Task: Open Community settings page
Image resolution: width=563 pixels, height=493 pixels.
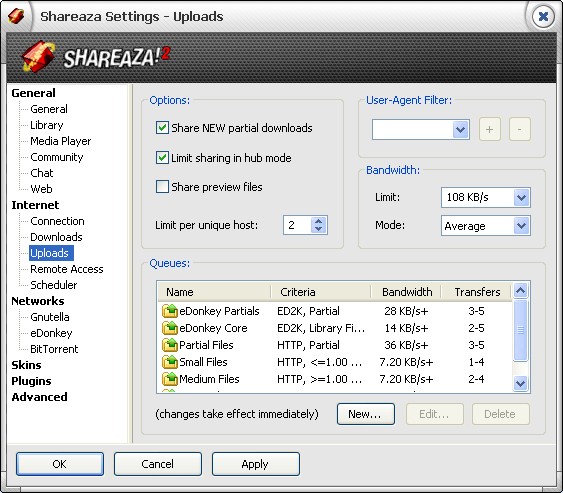Action: tap(57, 157)
